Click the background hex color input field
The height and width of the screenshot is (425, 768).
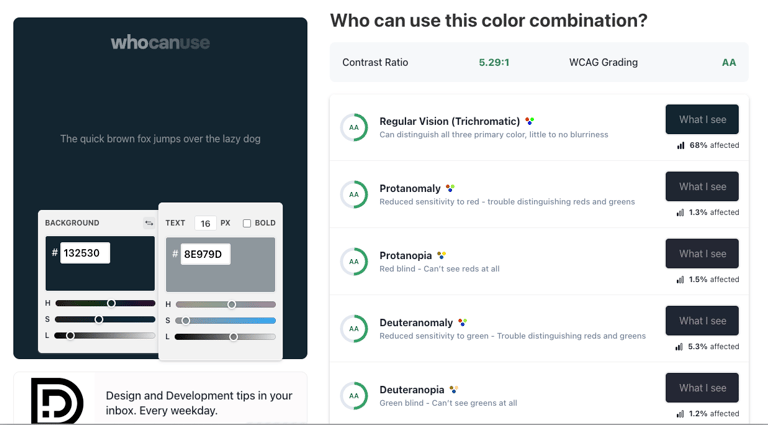tap(84, 253)
